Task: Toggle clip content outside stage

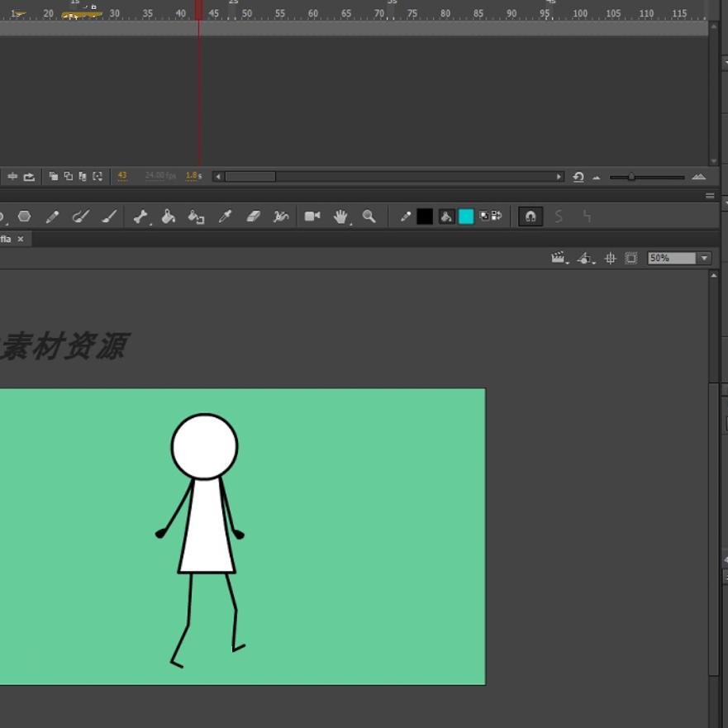Action: point(631,259)
